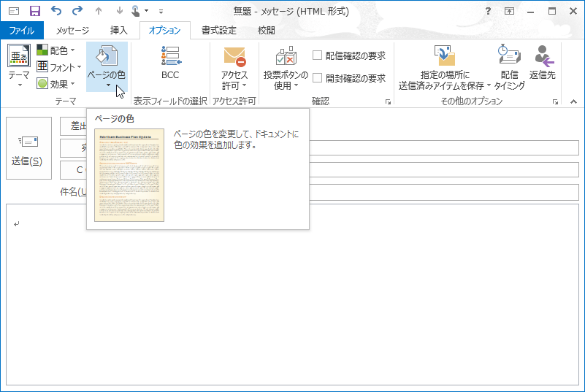This screenshot has width=585, height=392.
Task: Click 返信先 direct replies button
Action: [x=543, y=64]
